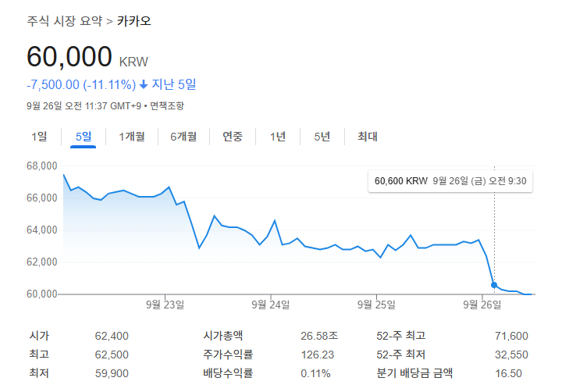562x392 pixels.
Task: Click the 52-주 최저 label
Action: (400, 355)
